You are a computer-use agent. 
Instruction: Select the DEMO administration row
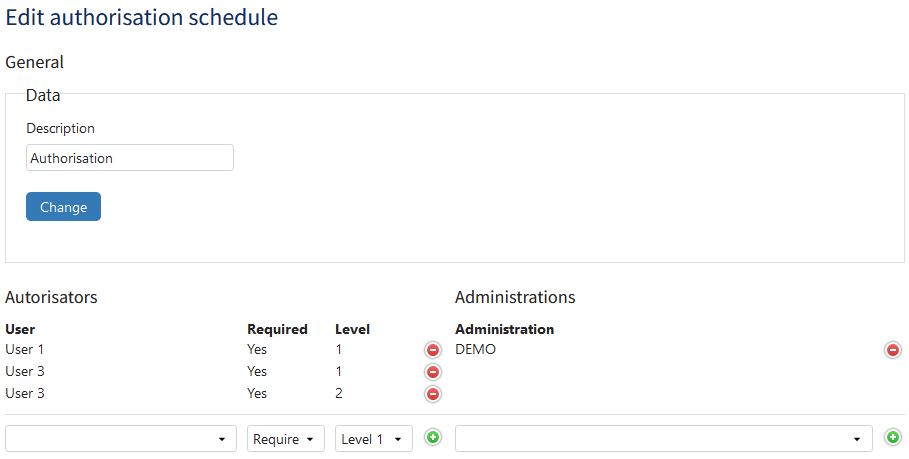[475, 349]
